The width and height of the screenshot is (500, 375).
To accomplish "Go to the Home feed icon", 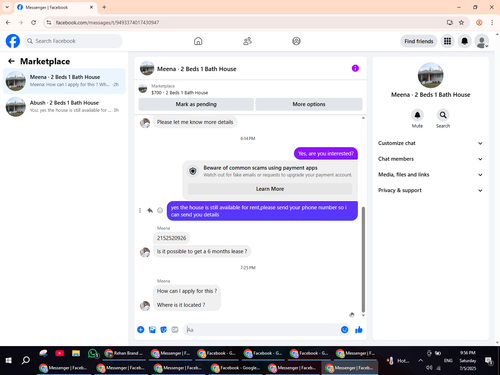I will (198, 41).
